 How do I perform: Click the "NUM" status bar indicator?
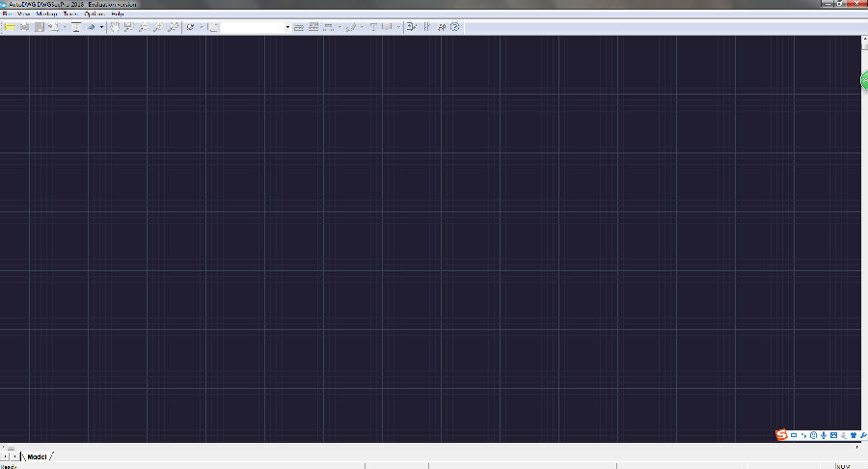(843, 466)
